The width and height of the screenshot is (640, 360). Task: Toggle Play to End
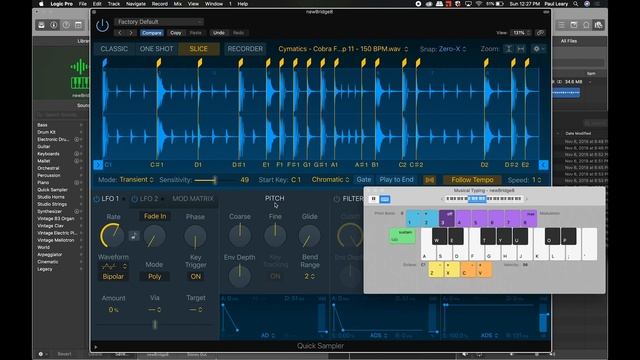396,180
